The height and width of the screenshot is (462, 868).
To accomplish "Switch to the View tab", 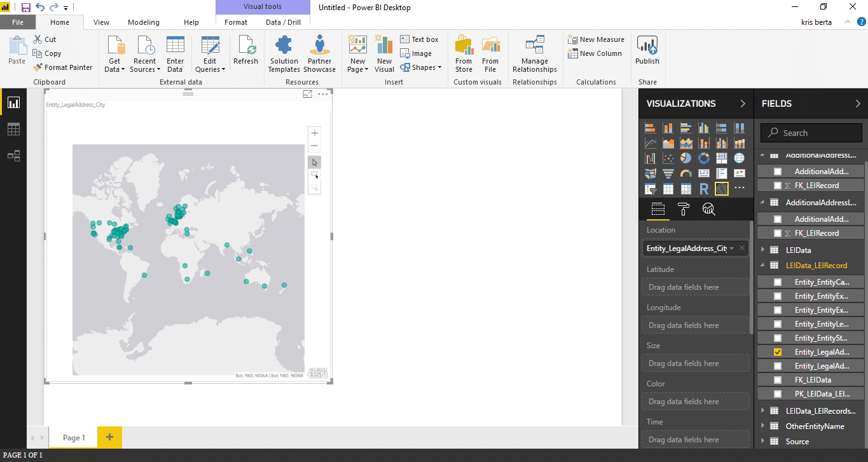I will click(x=101, y=22).
